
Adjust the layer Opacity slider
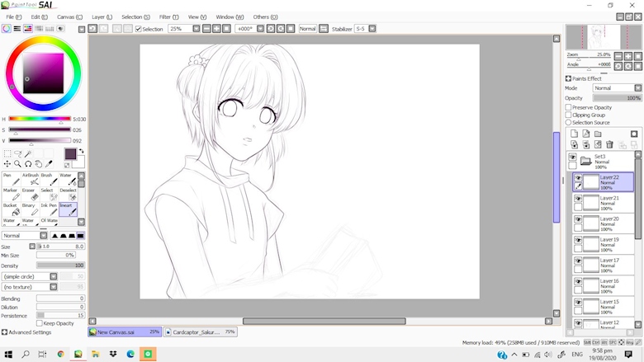[x=617, y=98]
